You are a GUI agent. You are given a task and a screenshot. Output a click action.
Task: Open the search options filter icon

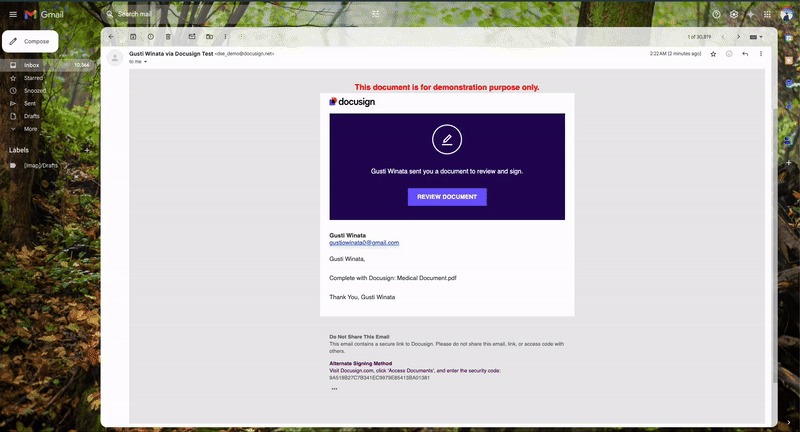pyautogui.click(x=376, y=14)
